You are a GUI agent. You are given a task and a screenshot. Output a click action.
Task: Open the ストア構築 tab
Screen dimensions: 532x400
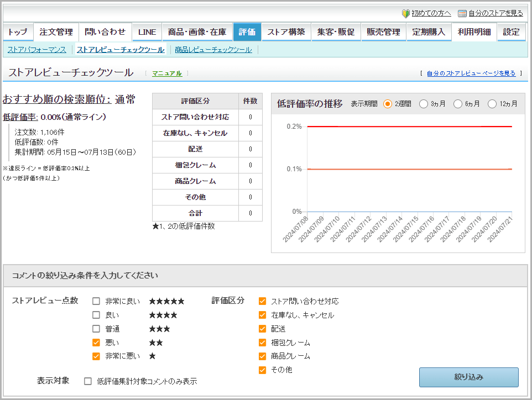[286, 32]
